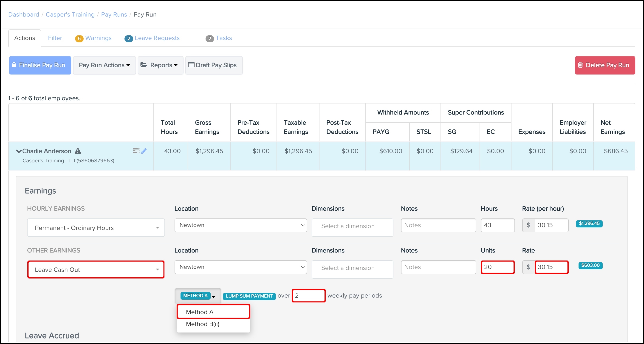The image size is (644, 344).
Task: Click the $1,296.45 hourly earnings badge
Action: pyautogui.click(x=589, y=223)
